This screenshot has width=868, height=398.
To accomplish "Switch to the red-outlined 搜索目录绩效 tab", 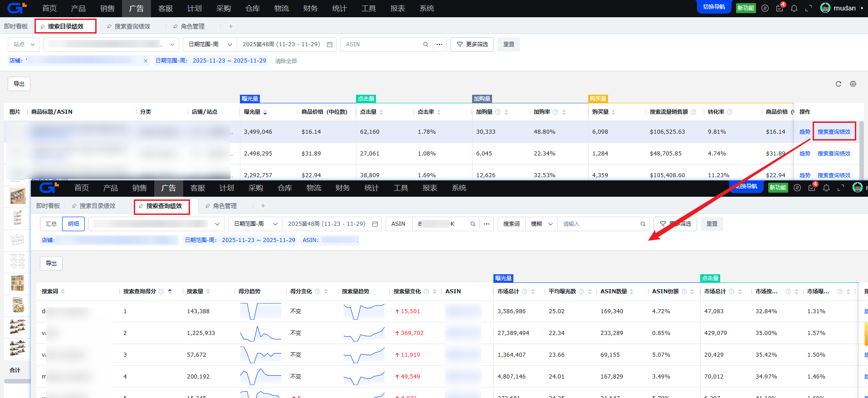I will (65, 26).
